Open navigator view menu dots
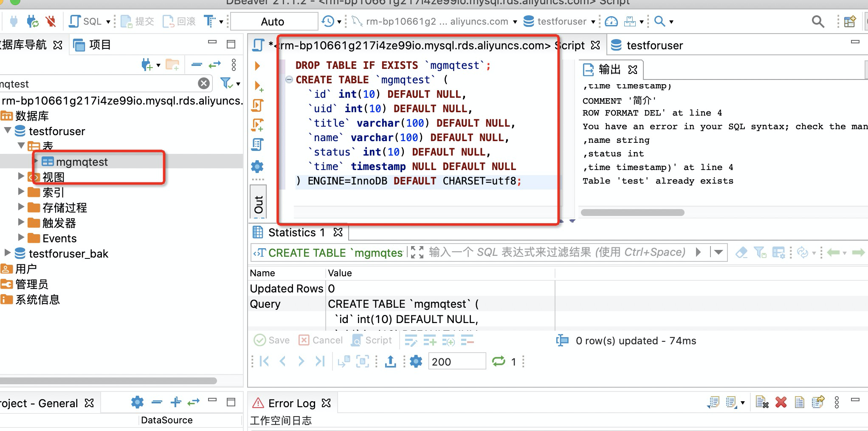The image size is (868, 431). (x=234, y=65)
